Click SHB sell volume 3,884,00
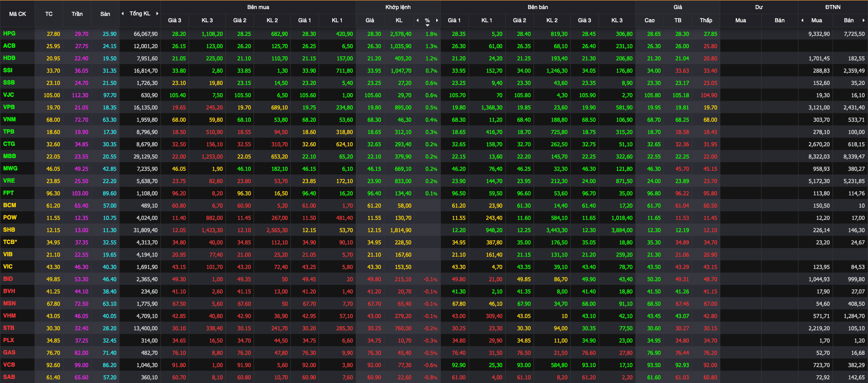Screen dimensions: 868x383 (x=622, y=230)
